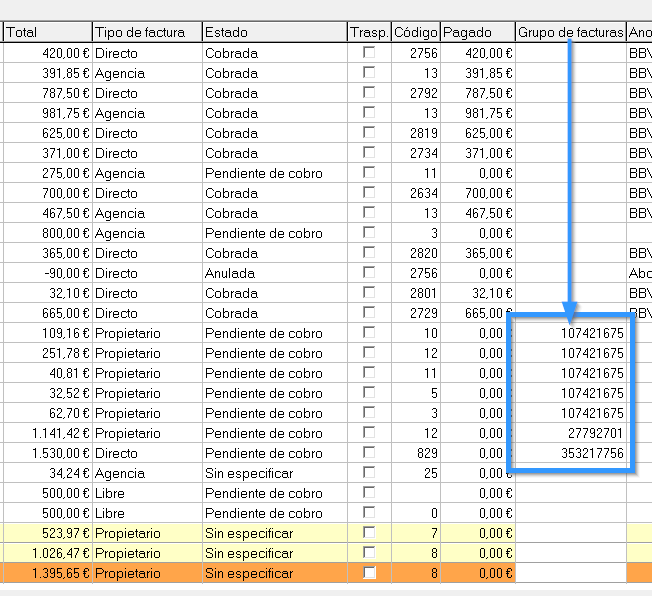Toggle the Trasp. checkbox in the Anulada row
Screen dimensions: 652x596
click(x=370, y=273)
